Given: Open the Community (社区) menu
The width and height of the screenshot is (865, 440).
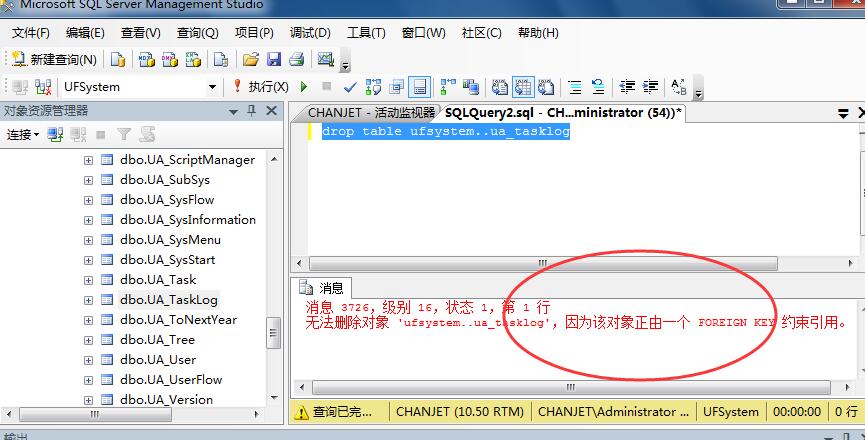Looking at the screenshot, I should (x=482, y=33).
